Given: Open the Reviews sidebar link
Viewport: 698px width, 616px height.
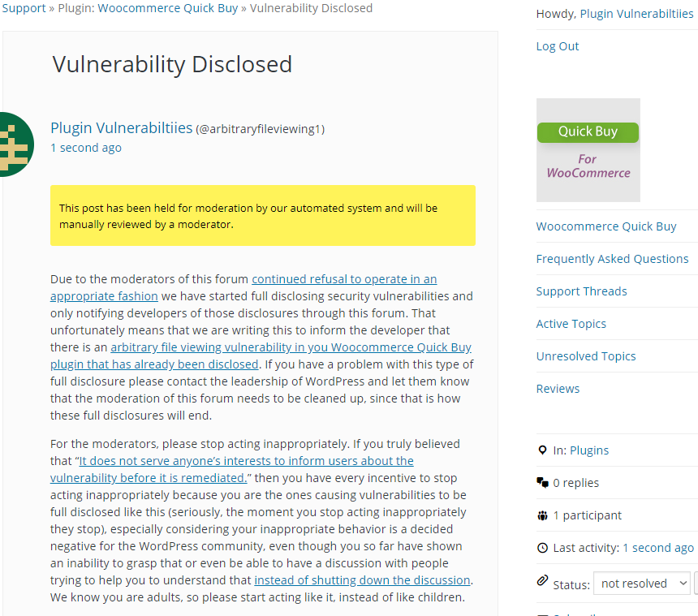Looking at the screenshot, I should coord(558,389).
